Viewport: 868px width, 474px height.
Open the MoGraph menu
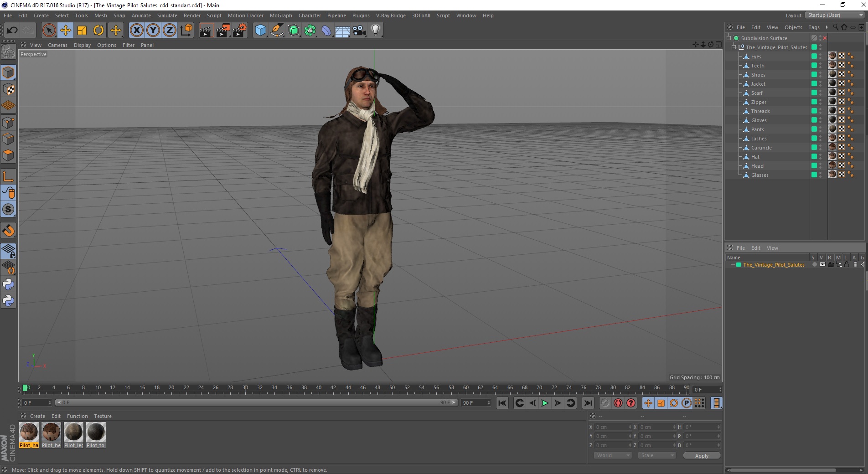pyautogui.click(x=281, y=15)
